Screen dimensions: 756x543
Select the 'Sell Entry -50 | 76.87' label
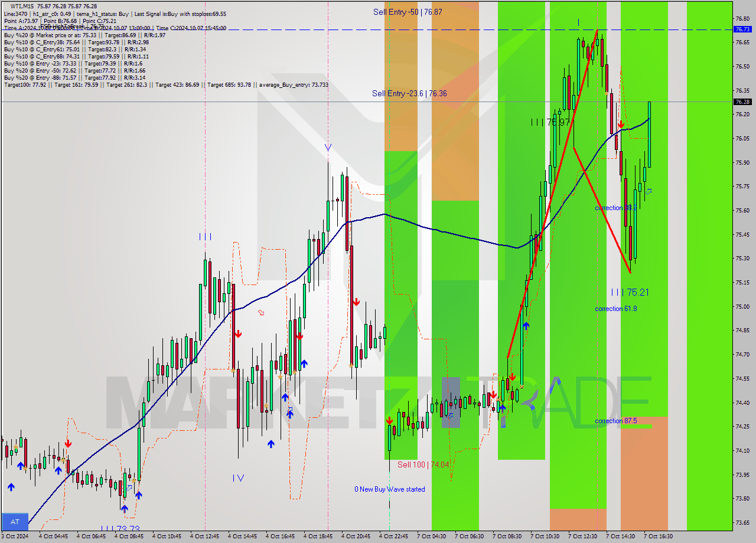point(408,12)
